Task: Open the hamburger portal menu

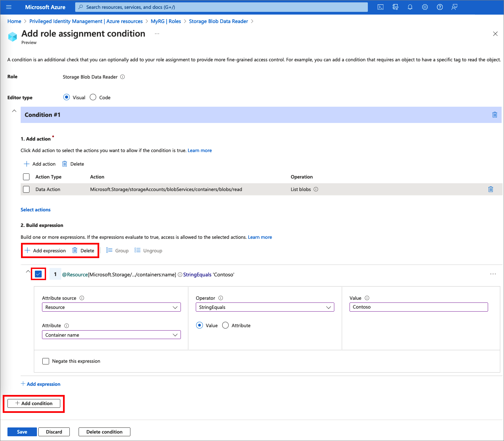Action: [9, 7]
